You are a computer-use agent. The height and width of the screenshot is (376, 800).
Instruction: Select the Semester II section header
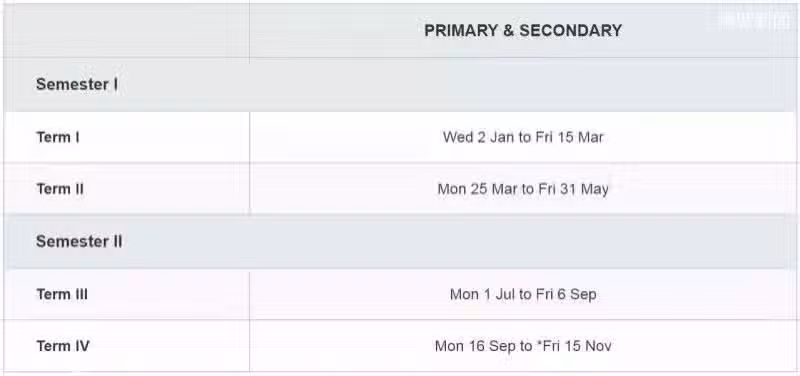[x=79, y=241]
